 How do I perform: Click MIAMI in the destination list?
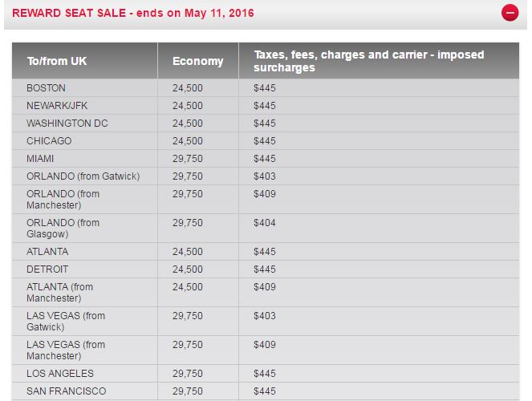coord(41,159)
